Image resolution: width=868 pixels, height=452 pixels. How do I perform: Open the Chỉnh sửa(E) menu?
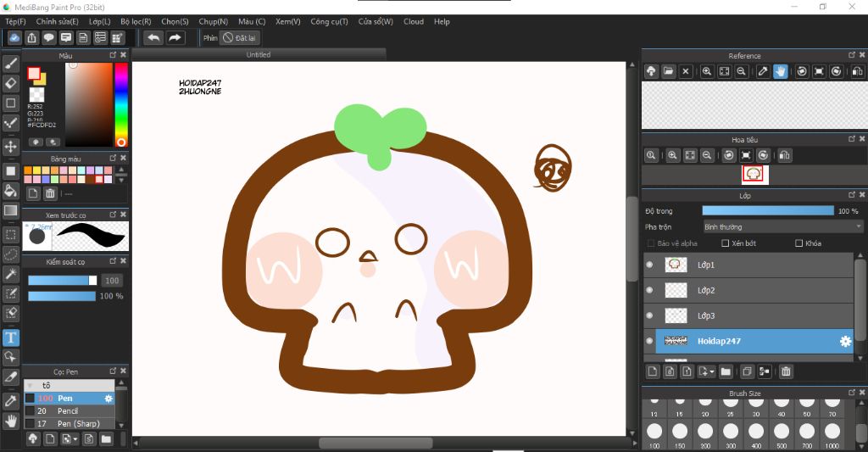pyautogui.click(x=58, y=21)
